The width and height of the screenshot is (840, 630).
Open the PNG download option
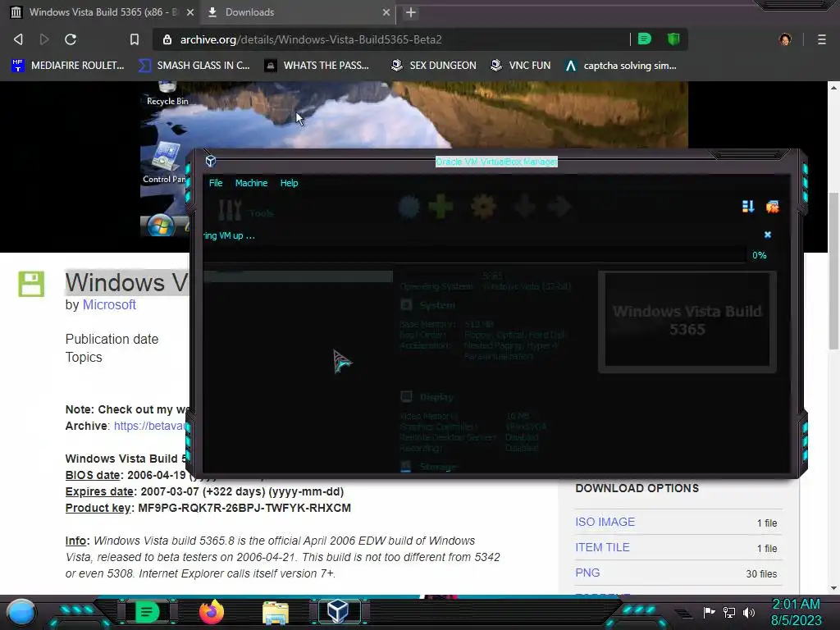pos(587,572)
